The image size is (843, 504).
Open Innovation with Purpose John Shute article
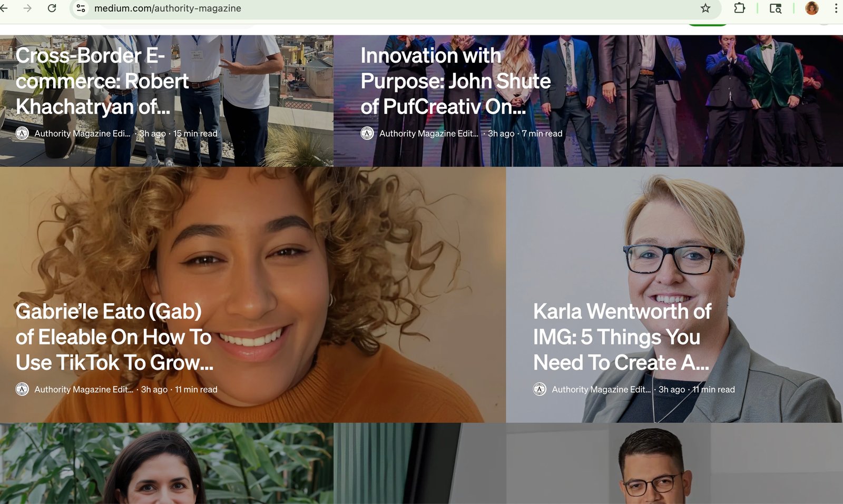pos(455,81)
